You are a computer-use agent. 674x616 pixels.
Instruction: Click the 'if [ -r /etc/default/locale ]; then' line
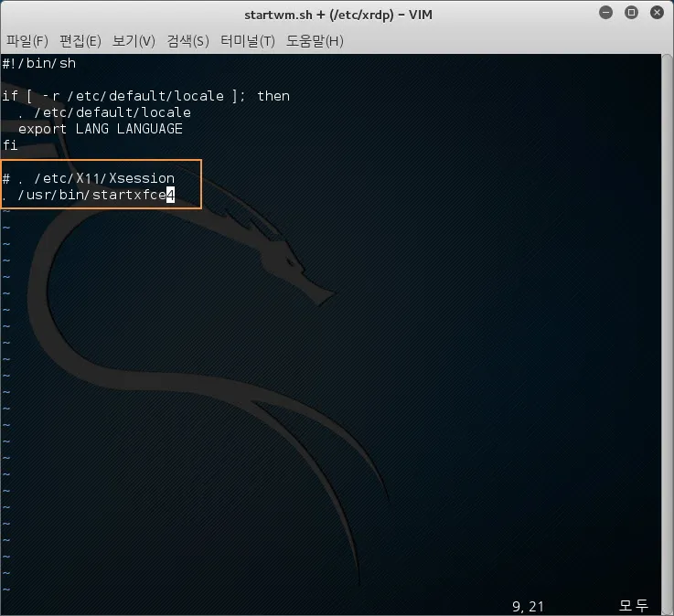point(145,96)
